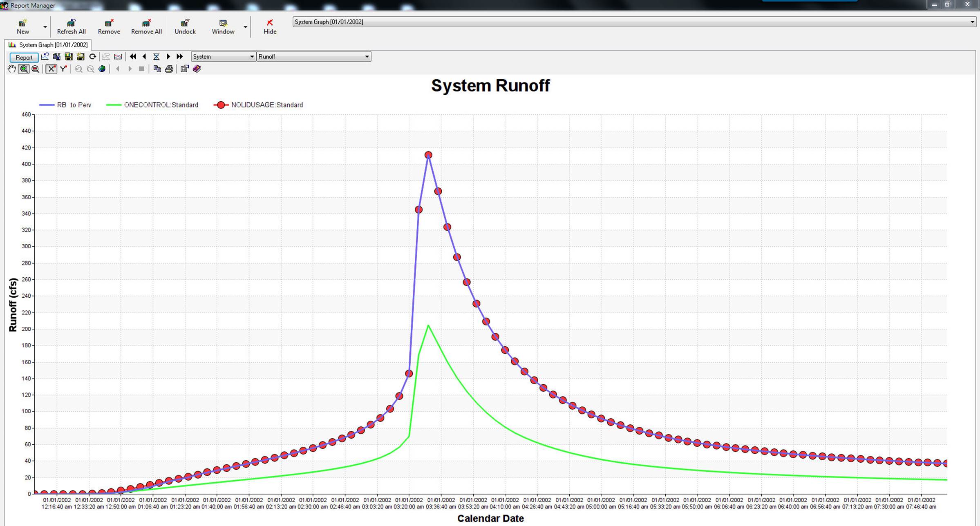Open the help book icon
The height and width of the screenshot is (526, 980).
[197, 69]
